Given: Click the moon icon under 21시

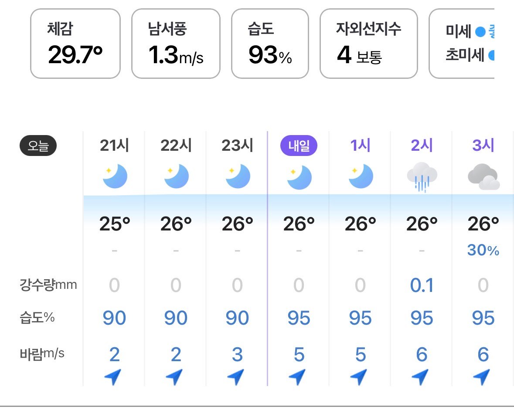Looking at the screenshot, I should [x=115, y=176].
